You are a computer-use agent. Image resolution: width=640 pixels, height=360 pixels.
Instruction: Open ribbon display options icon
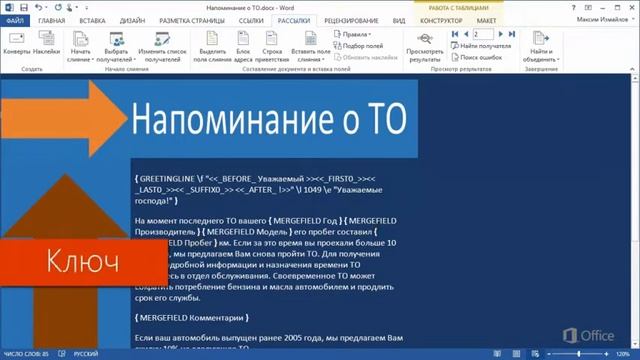588,7
